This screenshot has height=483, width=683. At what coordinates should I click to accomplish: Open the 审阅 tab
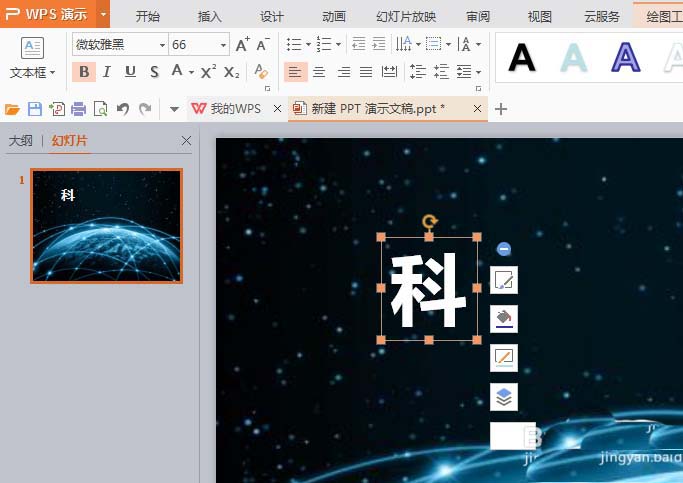pyautogui.click(x=478, y=17)
